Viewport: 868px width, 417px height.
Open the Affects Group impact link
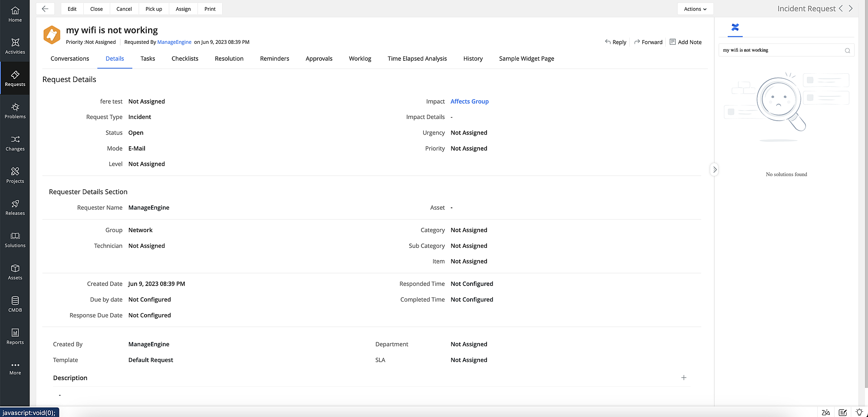click(x=469, y=101)
